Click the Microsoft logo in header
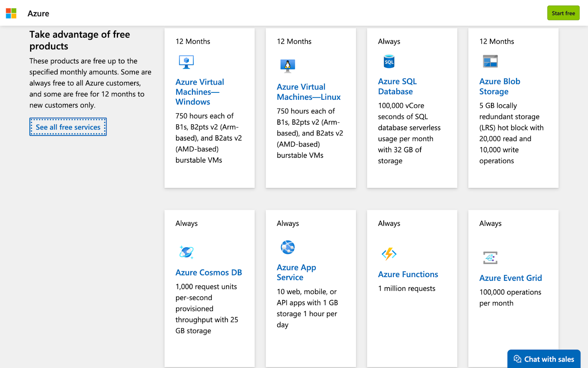 [11, 14]
